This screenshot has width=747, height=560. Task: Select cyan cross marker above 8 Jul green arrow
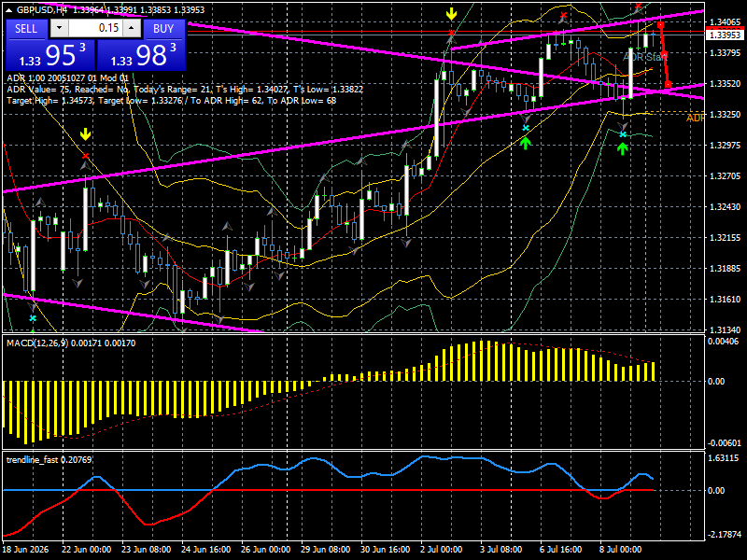coord(623,134)
